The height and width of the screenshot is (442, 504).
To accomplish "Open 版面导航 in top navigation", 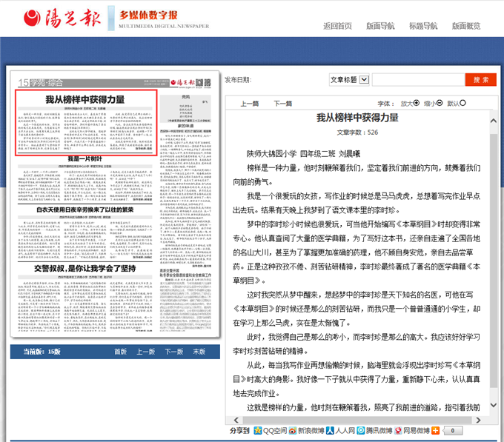I will [x=380, y=26].
